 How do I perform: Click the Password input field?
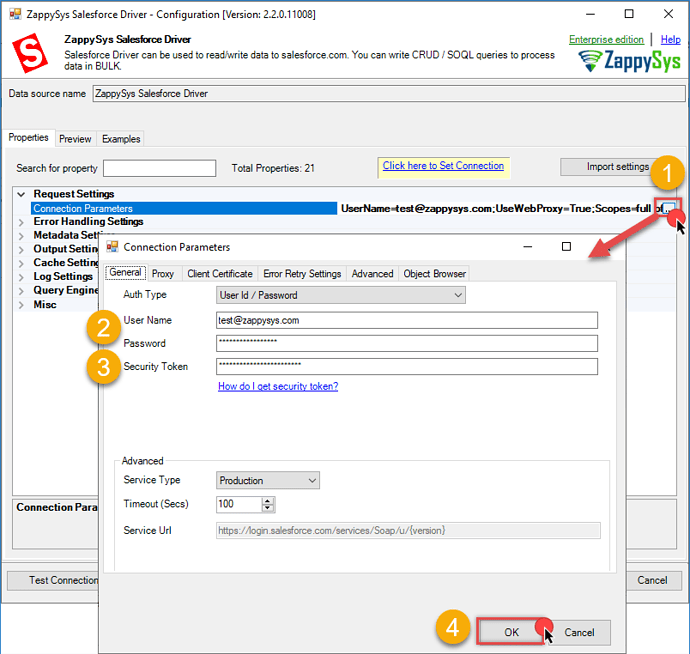[x=407, y=343]
